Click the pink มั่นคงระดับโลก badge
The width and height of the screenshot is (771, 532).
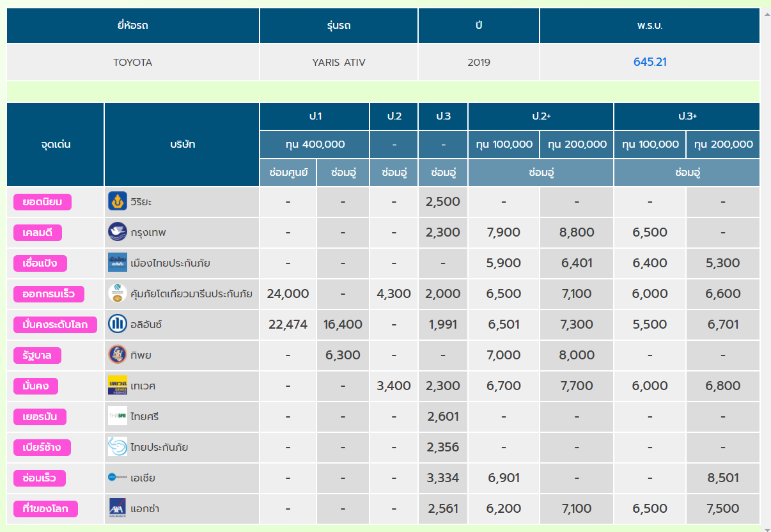(55, 325)
